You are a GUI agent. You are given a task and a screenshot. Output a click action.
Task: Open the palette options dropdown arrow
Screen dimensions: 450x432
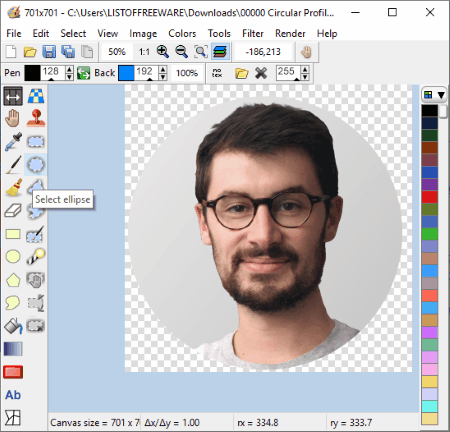pos(441,95)
